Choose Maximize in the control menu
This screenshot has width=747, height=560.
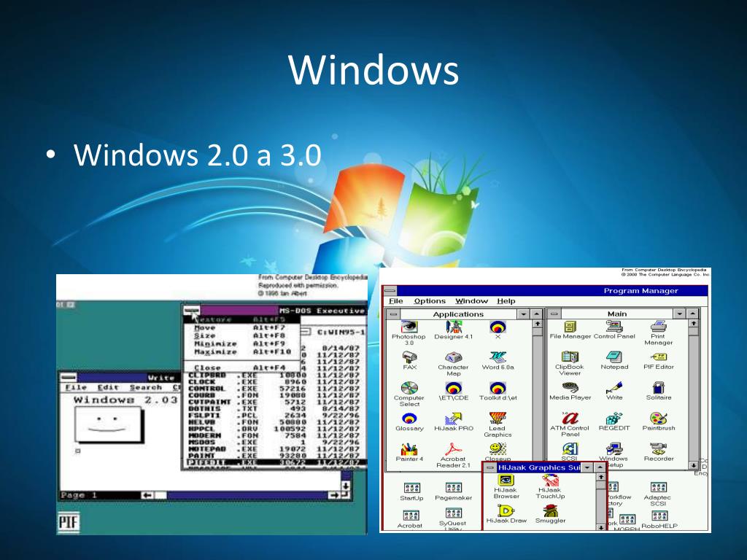(242, 352)
